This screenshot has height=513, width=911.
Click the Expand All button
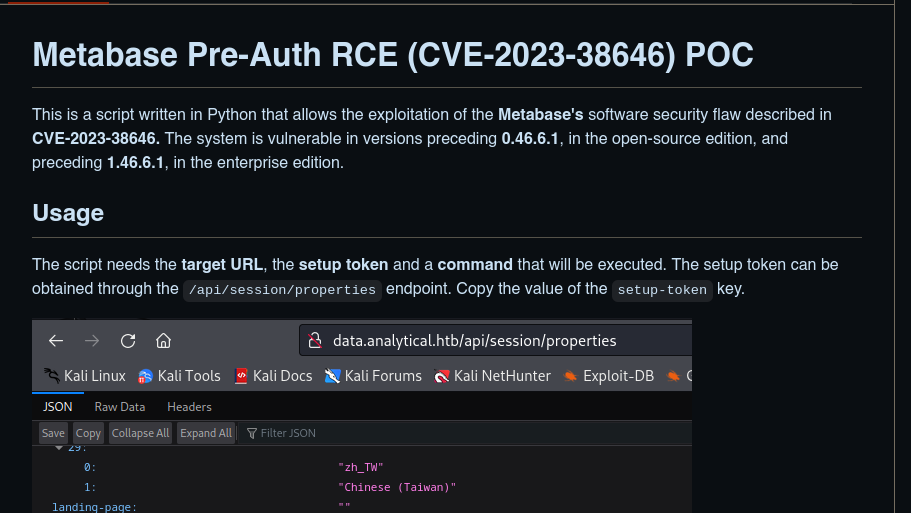click(206, 433)
